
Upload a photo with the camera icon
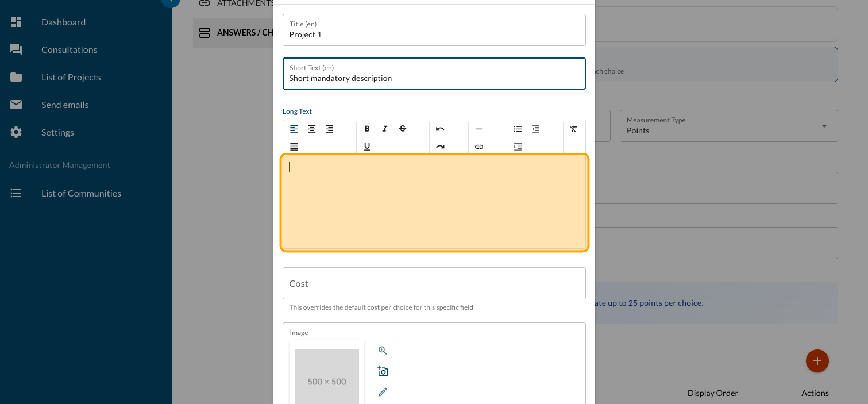tap(383, 371)
